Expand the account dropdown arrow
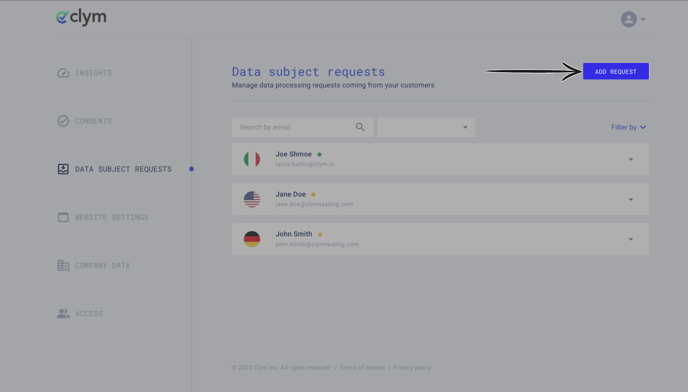This screenshot has height=392, width=688. 643,19
